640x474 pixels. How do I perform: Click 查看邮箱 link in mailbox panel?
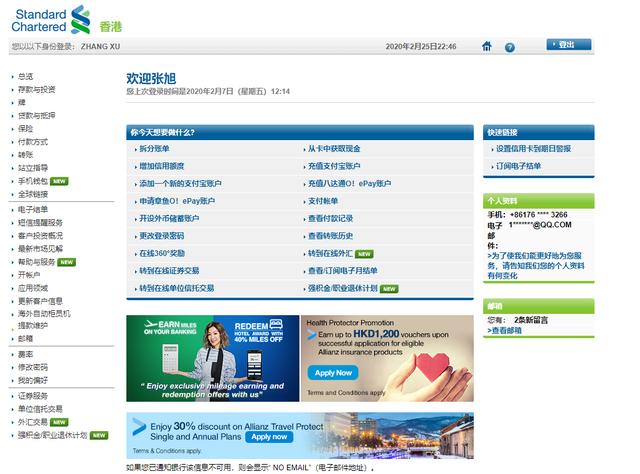[x=505, y=330]
